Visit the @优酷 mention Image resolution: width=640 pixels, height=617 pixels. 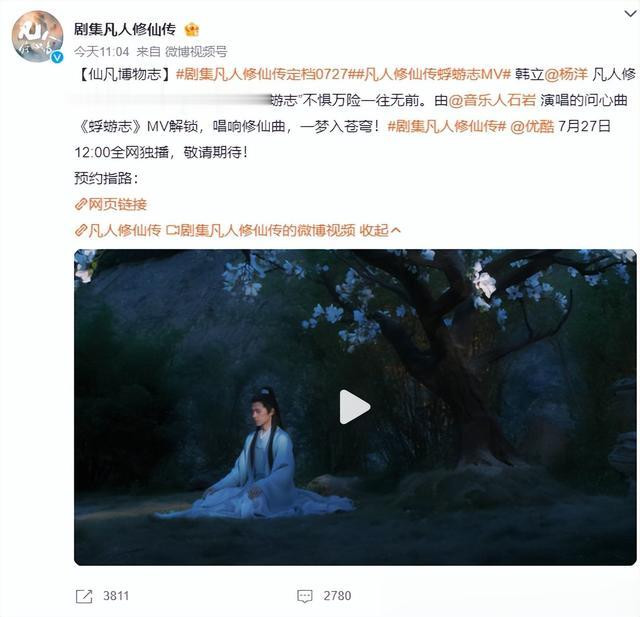pos(532,127)
